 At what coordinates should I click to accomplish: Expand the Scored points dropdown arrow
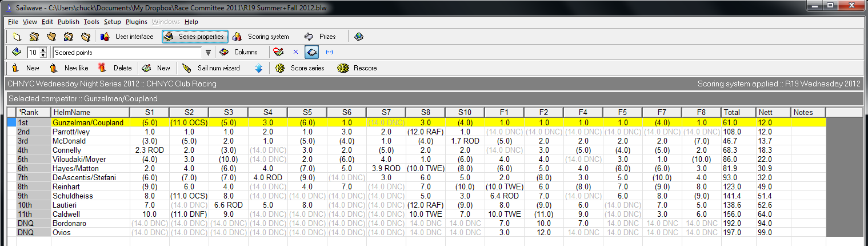click(x=209, y=53)
